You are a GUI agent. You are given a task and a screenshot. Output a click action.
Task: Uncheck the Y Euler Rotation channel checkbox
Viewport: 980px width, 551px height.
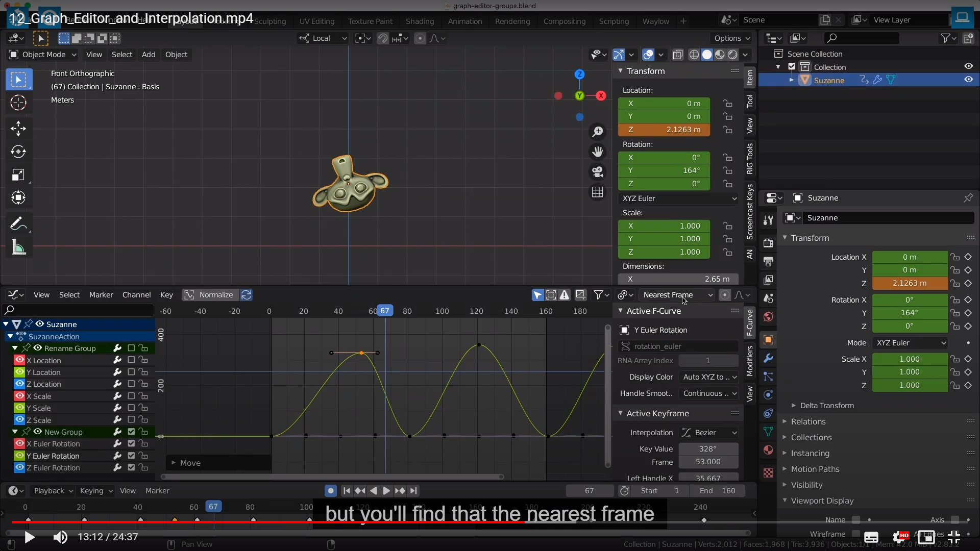click(x=131, y=456)
